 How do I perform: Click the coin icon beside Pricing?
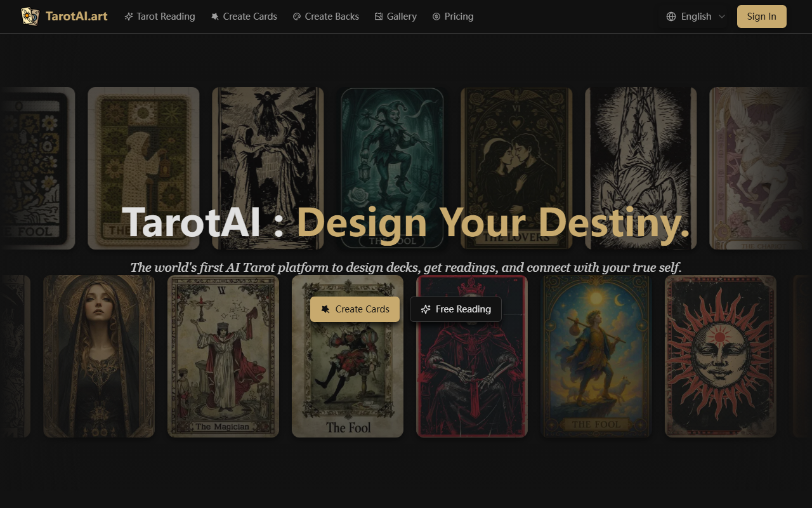tap(436, 17)
